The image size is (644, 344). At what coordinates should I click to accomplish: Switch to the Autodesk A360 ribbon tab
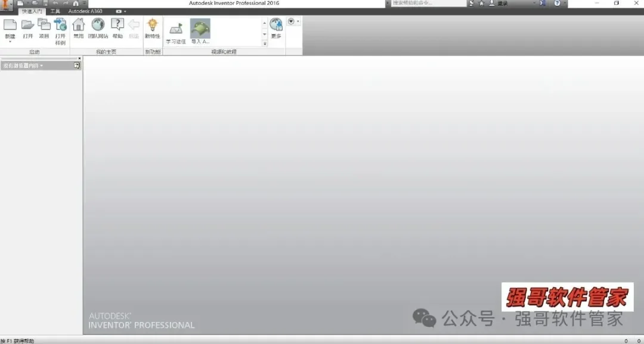click(x=85, y=11)
